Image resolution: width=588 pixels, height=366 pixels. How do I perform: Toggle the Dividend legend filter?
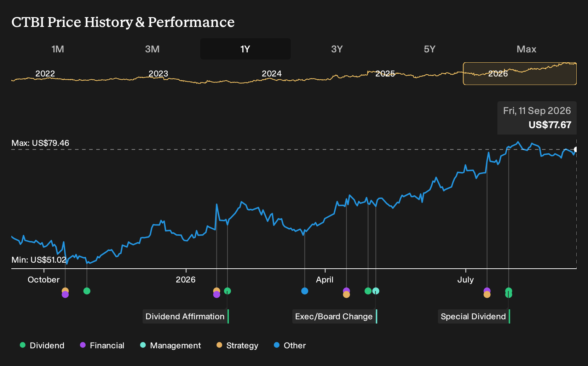click(42, 345)
